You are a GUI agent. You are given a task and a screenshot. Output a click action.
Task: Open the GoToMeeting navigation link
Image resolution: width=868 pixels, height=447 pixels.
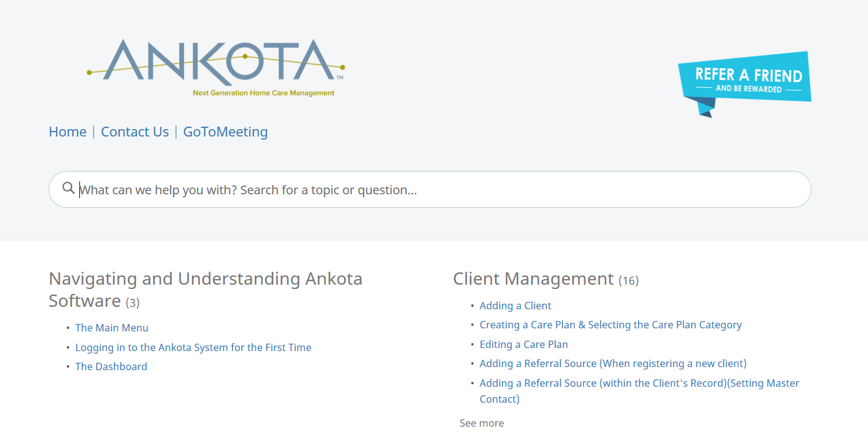click(226, 132)
